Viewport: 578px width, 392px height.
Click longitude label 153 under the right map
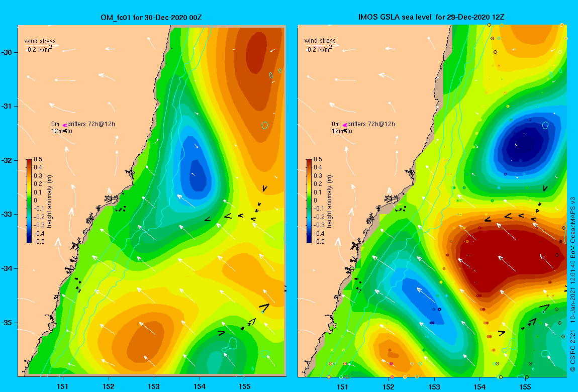[434, 386]
